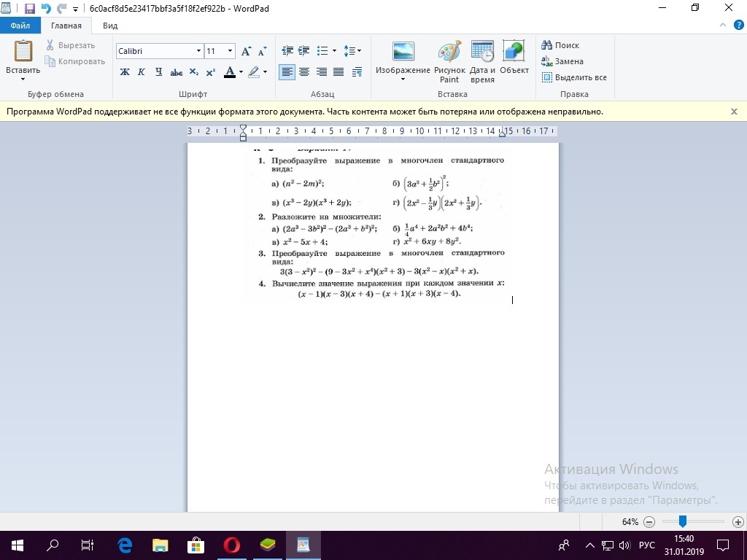747x560 pixels.
Task: Justify the paragraph text
Action: (338, 72)
